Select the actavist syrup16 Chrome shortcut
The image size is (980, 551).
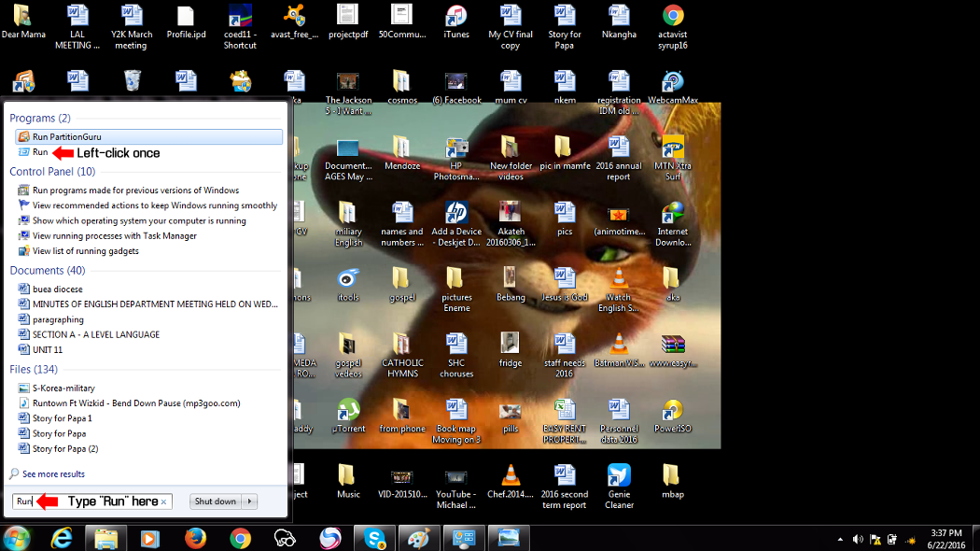pyautogui.click(x=673, y=27)
